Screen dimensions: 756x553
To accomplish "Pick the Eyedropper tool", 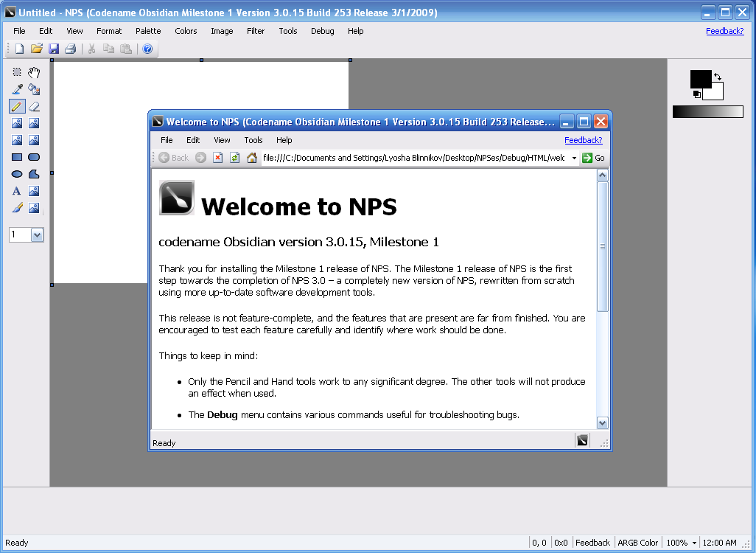I will pyautogui.click(x=16, y=89).
